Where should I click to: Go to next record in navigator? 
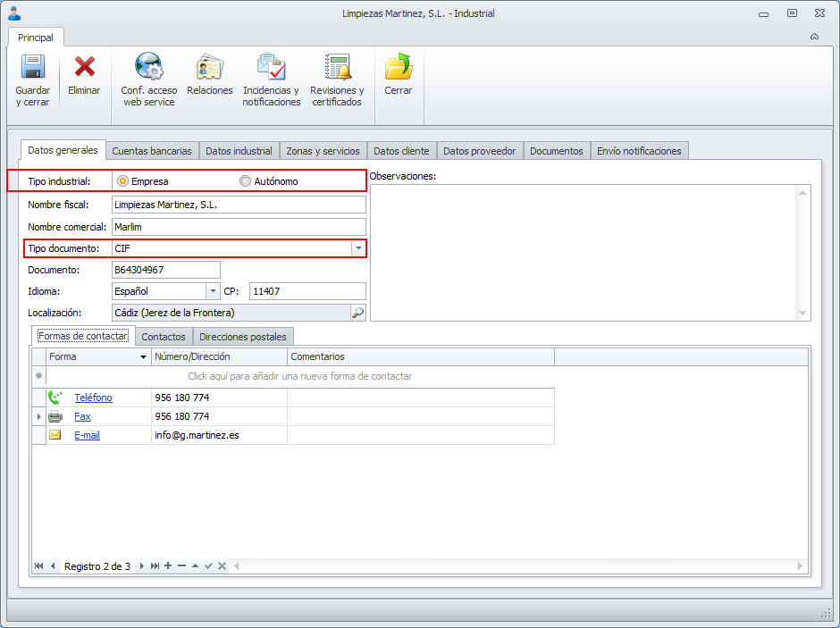pos(141,565)
